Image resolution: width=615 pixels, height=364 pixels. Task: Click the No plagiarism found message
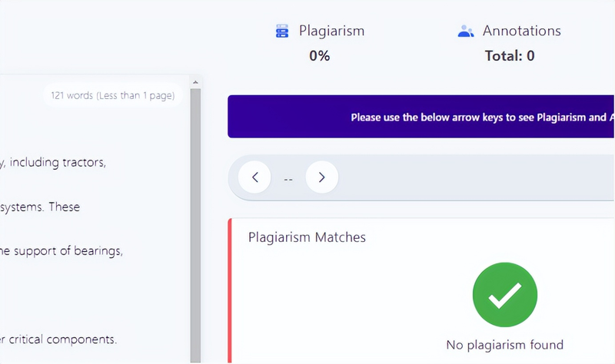click(504, 345)
